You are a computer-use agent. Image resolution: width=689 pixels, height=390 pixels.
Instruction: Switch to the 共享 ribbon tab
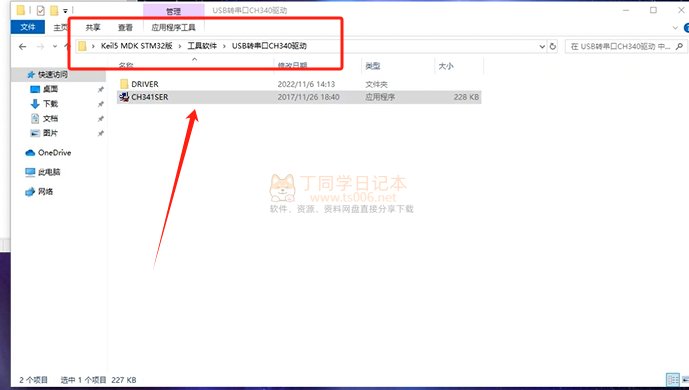point(93,28)
